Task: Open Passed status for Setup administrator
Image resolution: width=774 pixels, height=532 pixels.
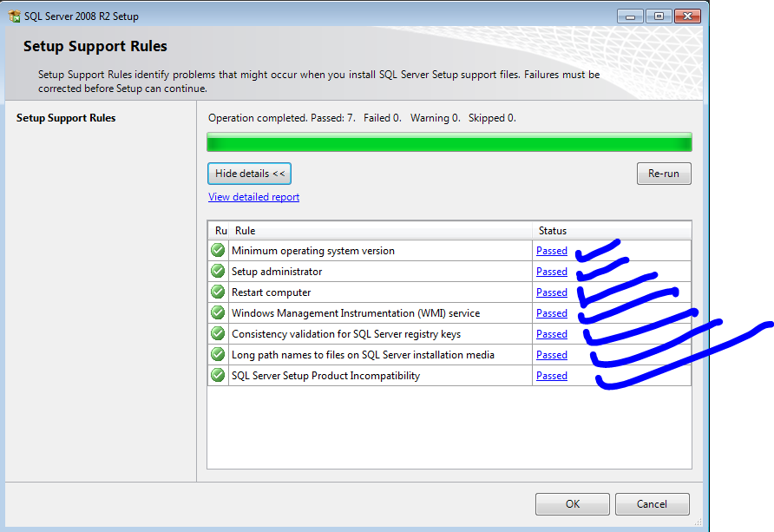Action: [552, 272]
